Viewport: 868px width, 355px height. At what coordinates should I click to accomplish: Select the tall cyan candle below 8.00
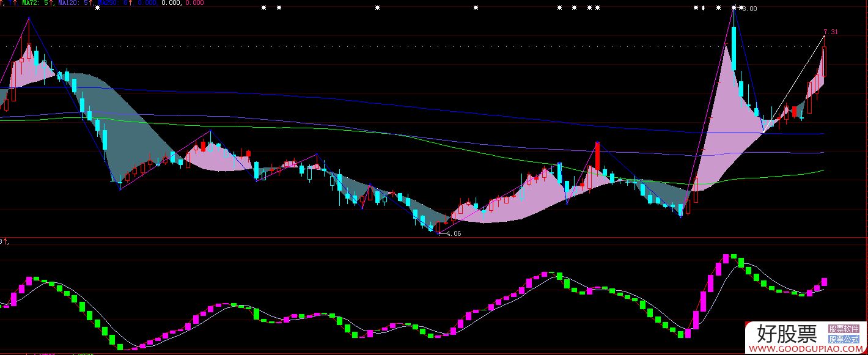[734, 50]
